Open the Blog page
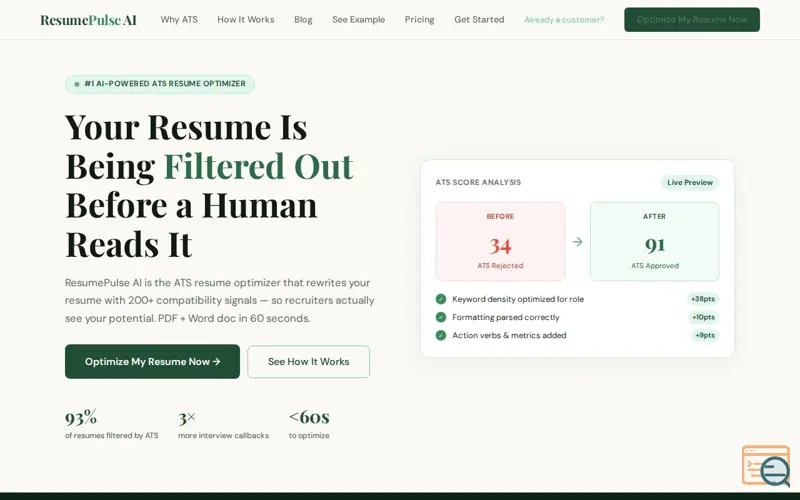The width and height of the screenshot is (800, 500). tap(303, 19)
